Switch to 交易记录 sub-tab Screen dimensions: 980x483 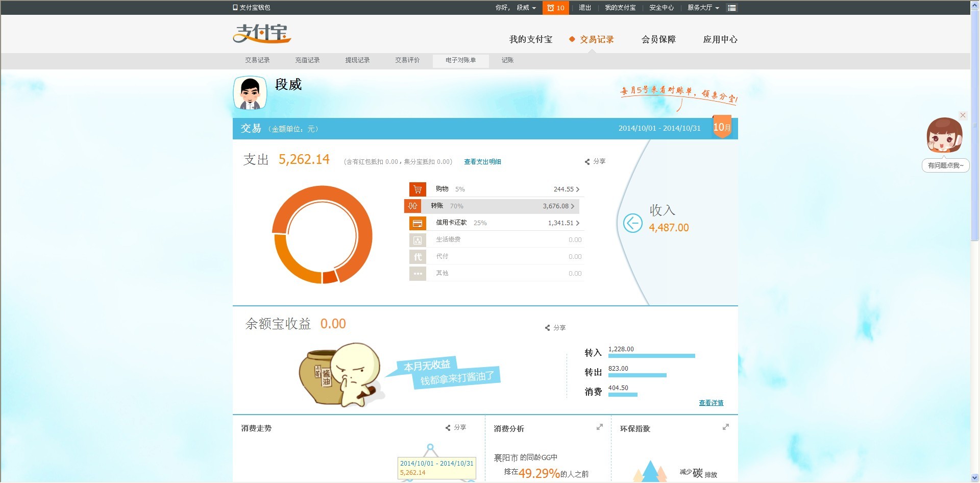(257, 60)
